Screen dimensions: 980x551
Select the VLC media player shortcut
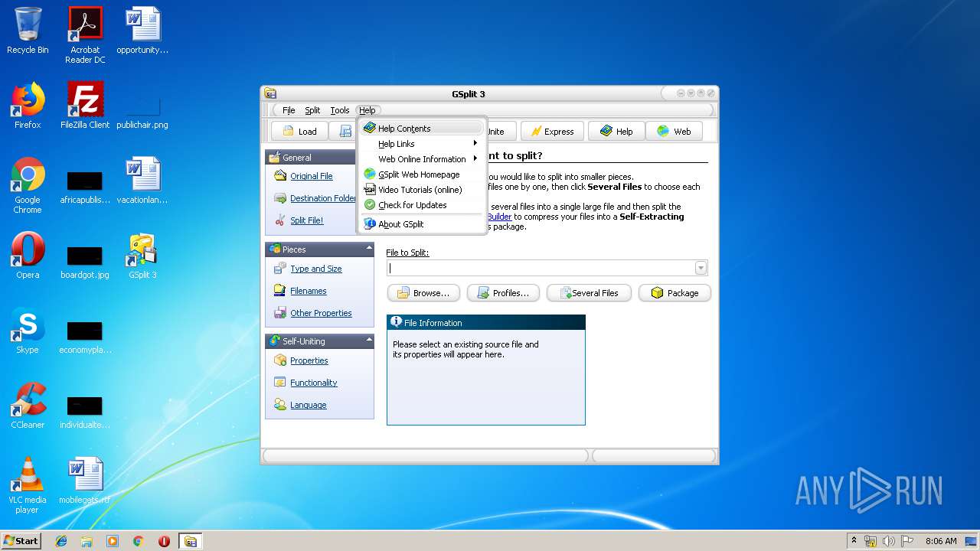click(x=28, y=485)
